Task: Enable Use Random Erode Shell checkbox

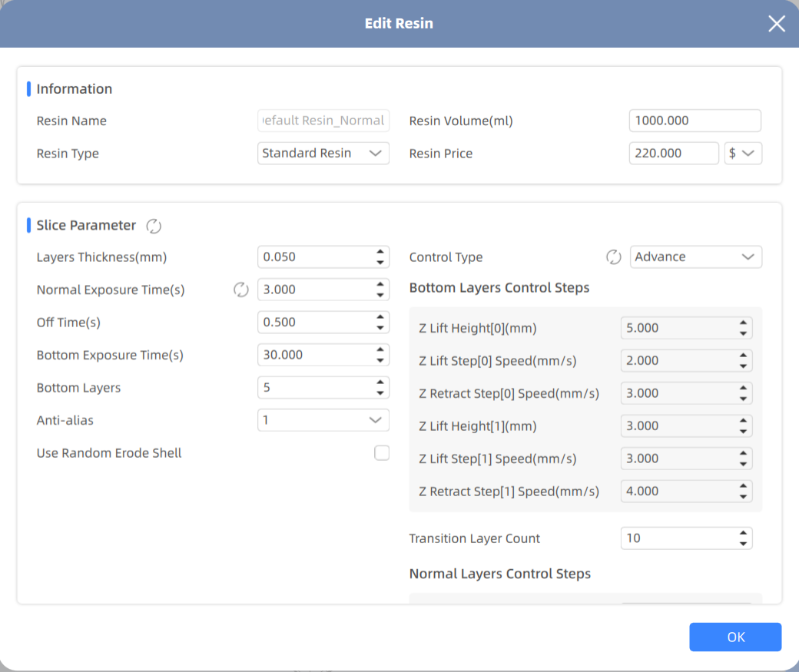Action: tap(382, 453)
